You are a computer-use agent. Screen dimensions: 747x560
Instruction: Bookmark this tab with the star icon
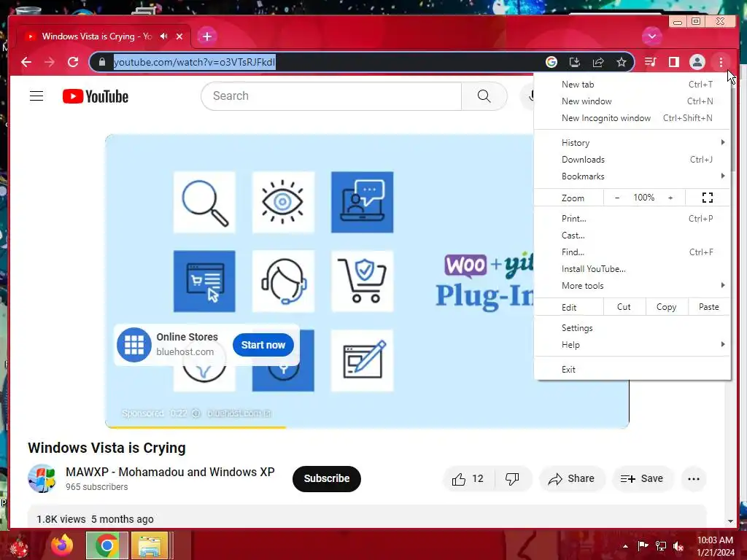[622, 62]
